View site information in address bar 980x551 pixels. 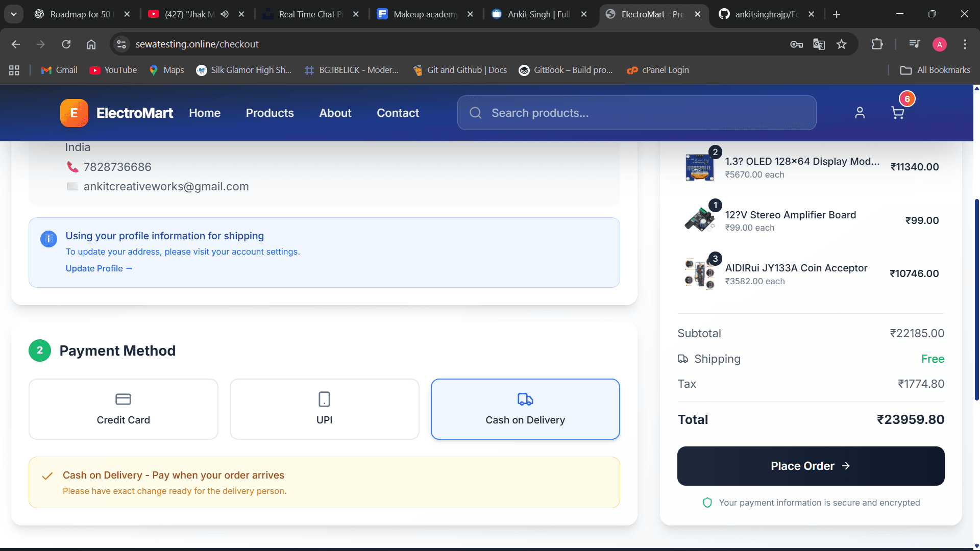pos(121,44)
